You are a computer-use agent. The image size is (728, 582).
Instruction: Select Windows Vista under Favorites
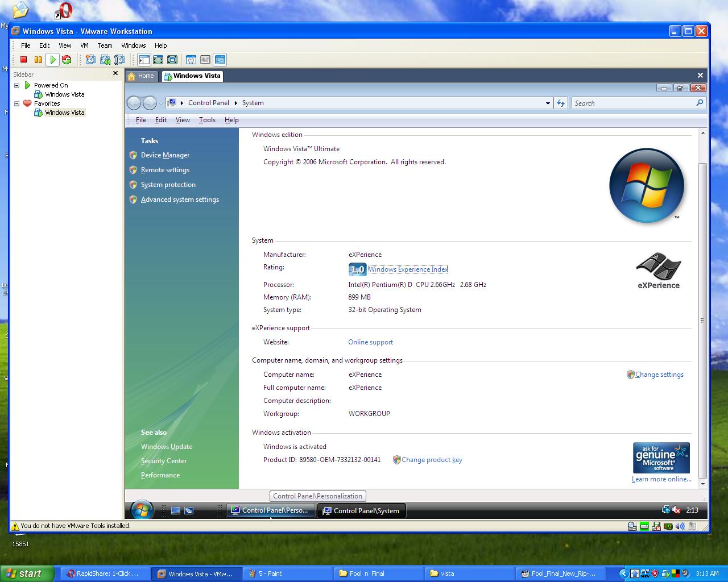pos(64,113)
